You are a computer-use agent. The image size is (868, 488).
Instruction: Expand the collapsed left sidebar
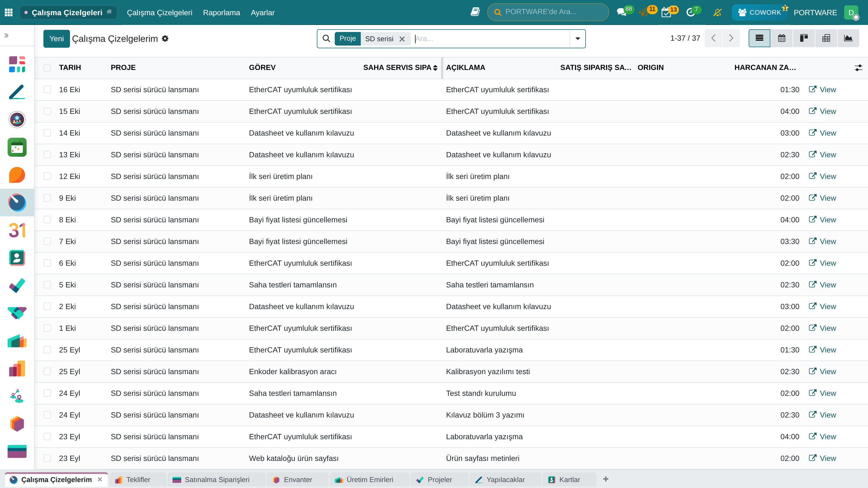(x=7, y=35)
